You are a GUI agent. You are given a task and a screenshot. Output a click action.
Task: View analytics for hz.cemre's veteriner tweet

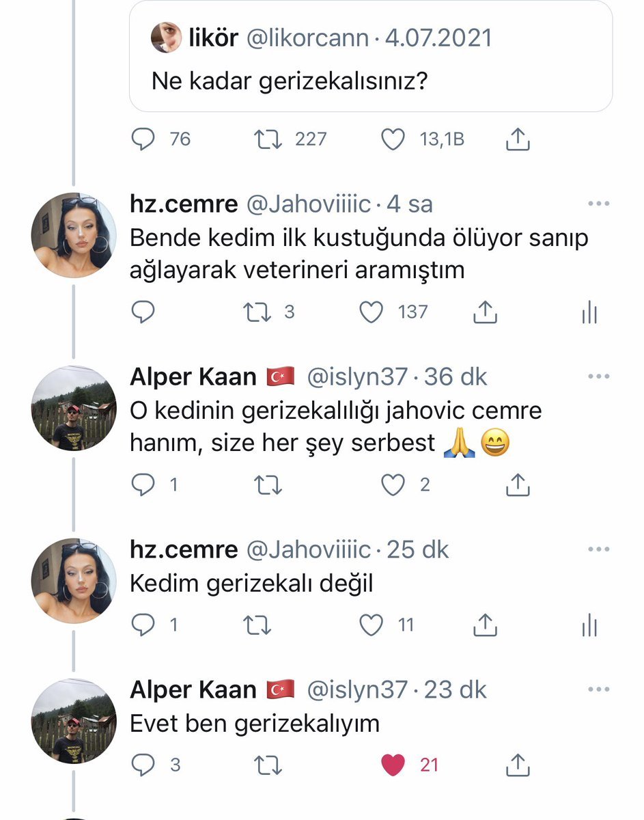point(589,313)
